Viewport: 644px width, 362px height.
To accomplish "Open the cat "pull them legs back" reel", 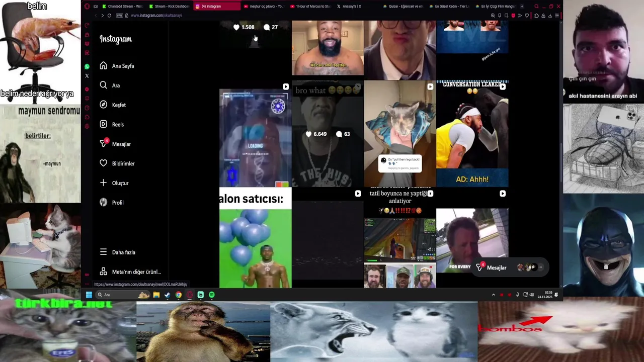I will tap(400, 134).
